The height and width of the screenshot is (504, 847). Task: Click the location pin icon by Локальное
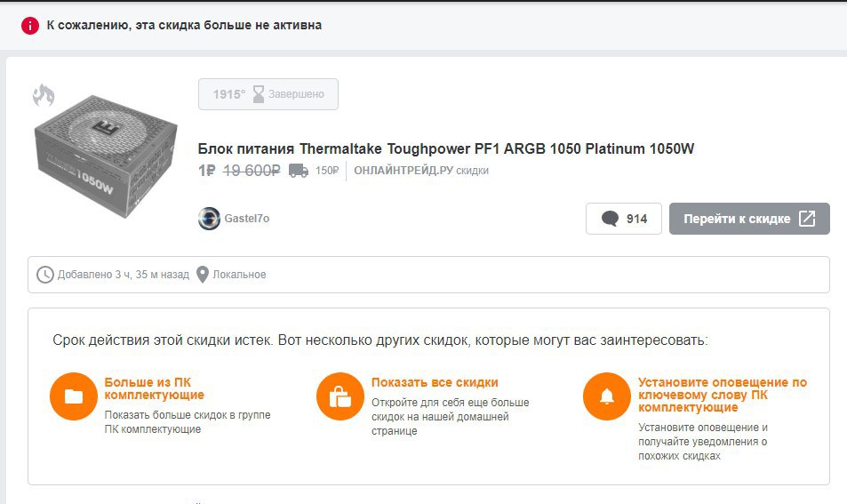203,275
